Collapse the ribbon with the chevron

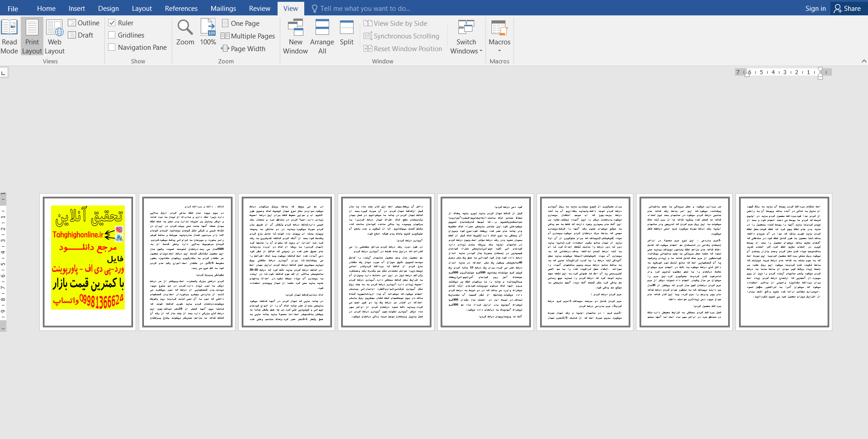click(863, 61)
